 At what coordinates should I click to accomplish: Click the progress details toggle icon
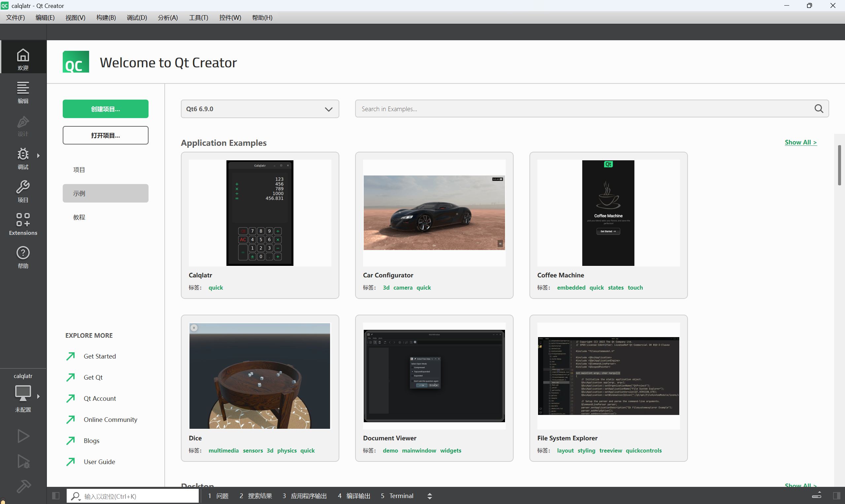817,495
